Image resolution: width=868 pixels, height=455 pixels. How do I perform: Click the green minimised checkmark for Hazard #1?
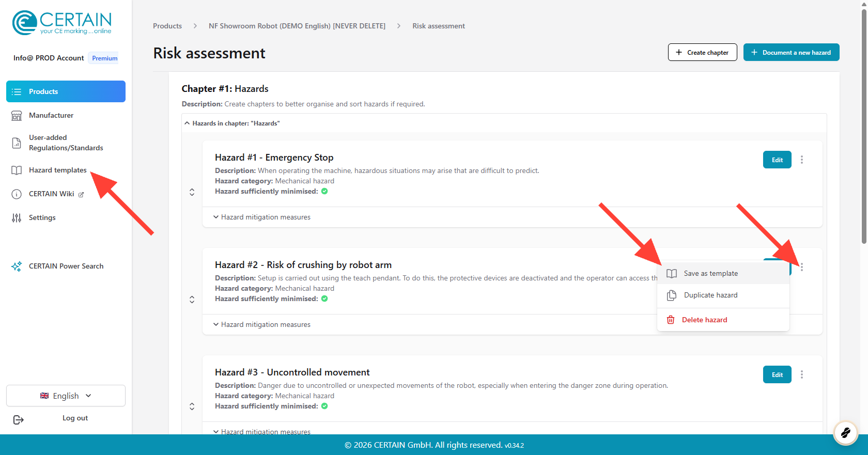[x=324, y=191]
